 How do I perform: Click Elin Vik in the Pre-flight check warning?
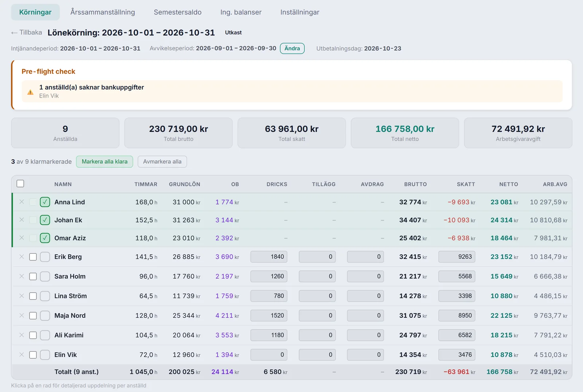click(49, 96)
